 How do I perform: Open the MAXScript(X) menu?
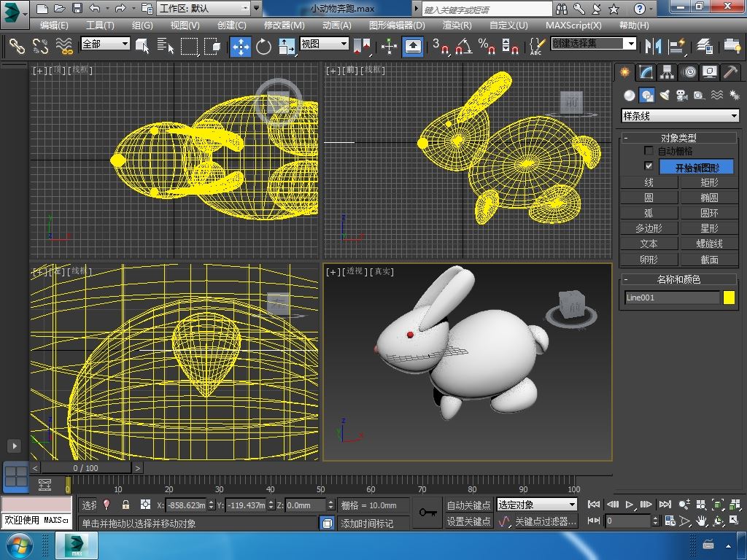(573, 26)
